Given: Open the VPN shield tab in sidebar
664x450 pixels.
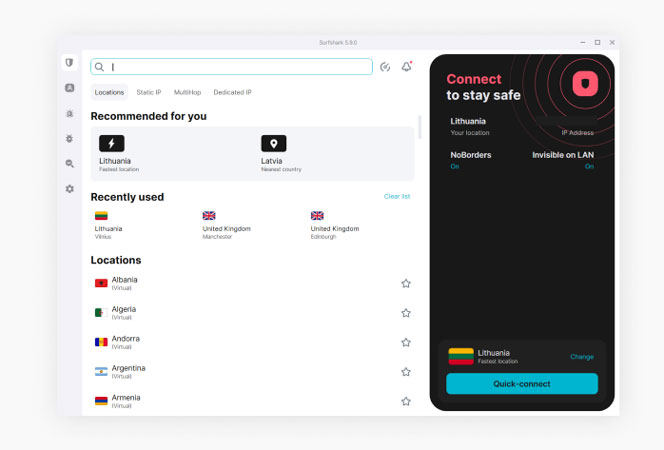Looking at the screenshot, I should click(69, 63).
